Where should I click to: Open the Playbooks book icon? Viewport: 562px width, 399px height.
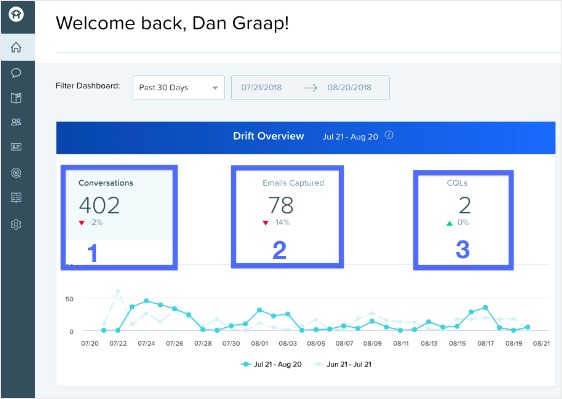coord(16,98)
